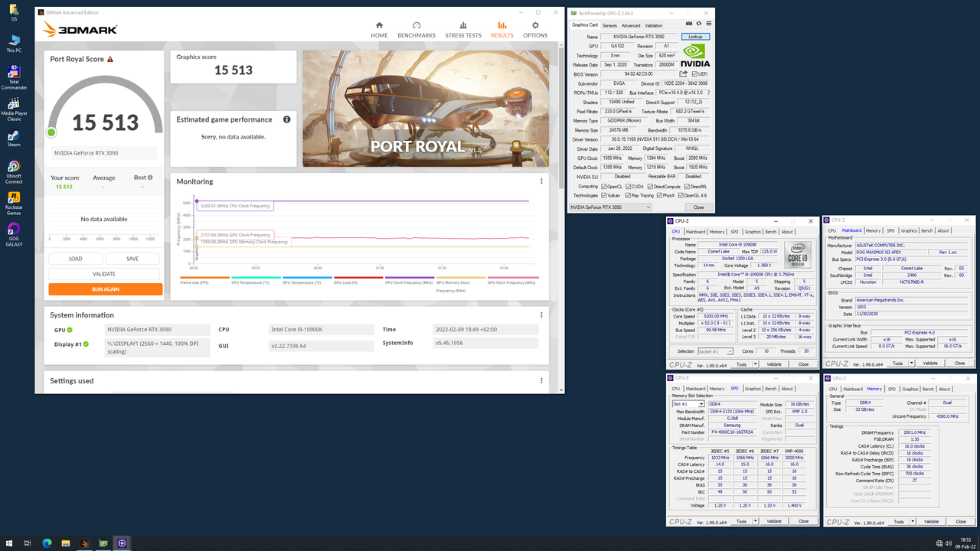The image size is (980, 551).
Task: Click the CPU-Z icon on the taskbar
Action: (x=122, y=543)
